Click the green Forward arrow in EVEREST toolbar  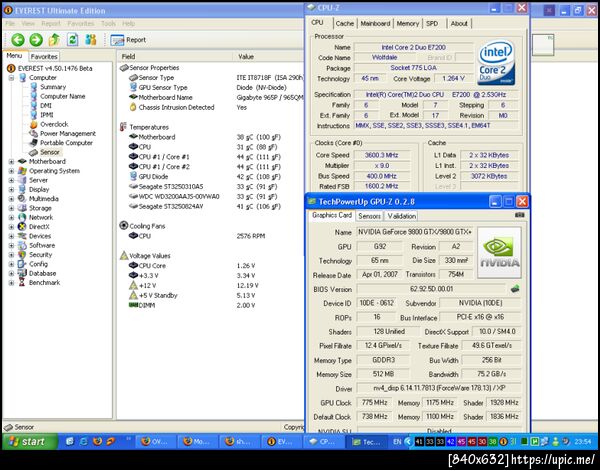tap(37, 40)
